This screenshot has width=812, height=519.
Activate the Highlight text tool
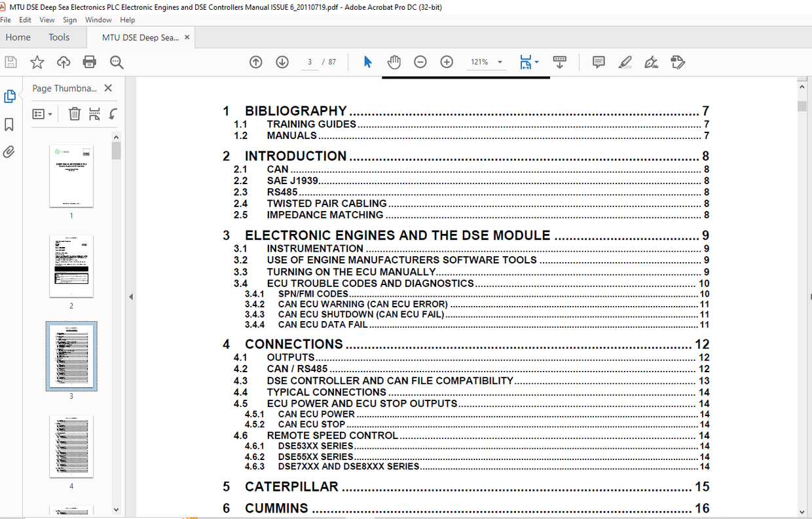point(625,62)
